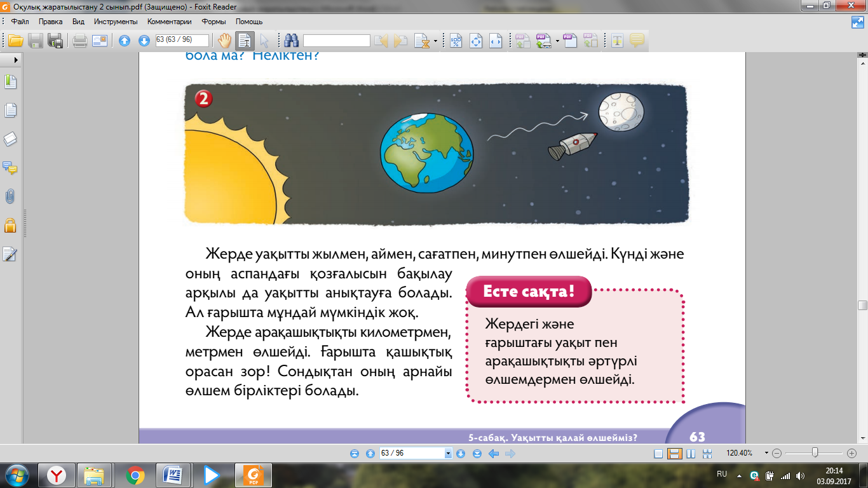Open the Правка menu
This screenshot has width=868, height=488.
(51, 22)
